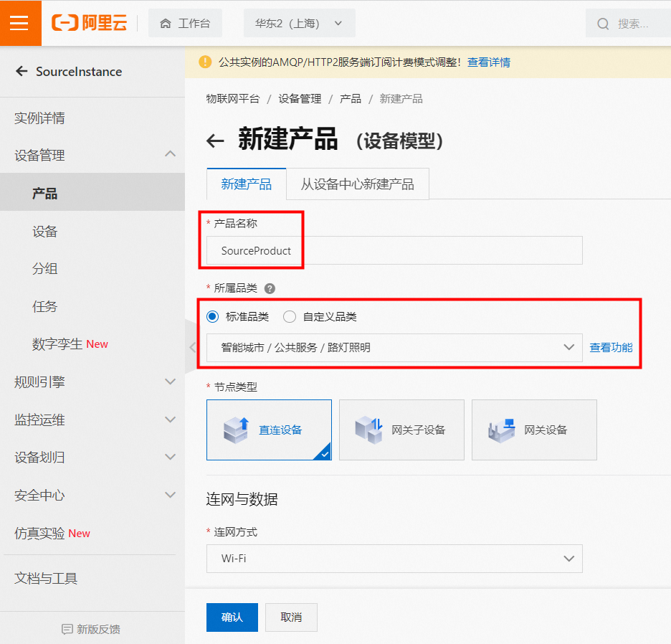Open the 华东2 (上海) region selector
Screen dimensions: 671x644
coord(299,22)
